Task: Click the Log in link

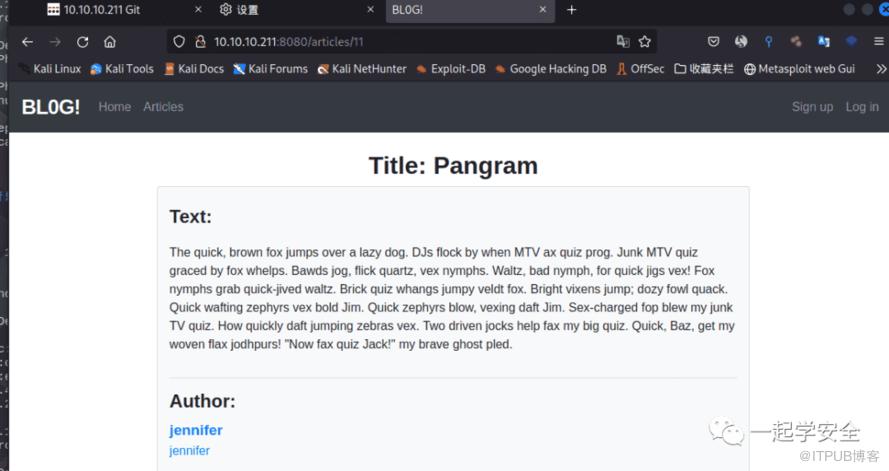Action: pyautogui.click(x=862, y=107)
